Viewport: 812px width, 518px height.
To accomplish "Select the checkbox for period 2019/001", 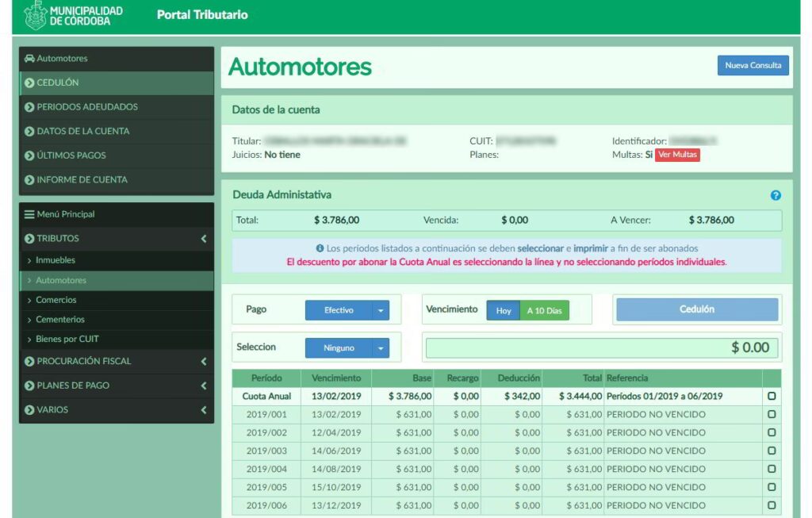I will (772, 414).
